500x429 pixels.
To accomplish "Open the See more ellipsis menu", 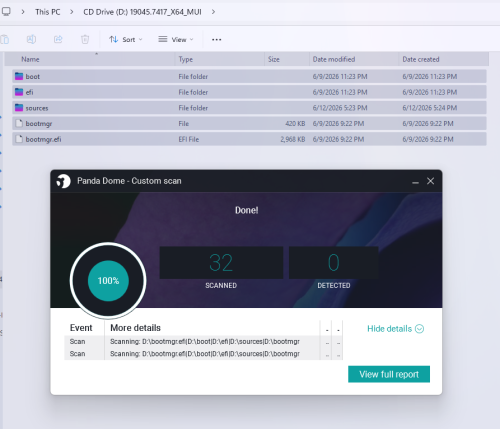I will tap(216, 40).
